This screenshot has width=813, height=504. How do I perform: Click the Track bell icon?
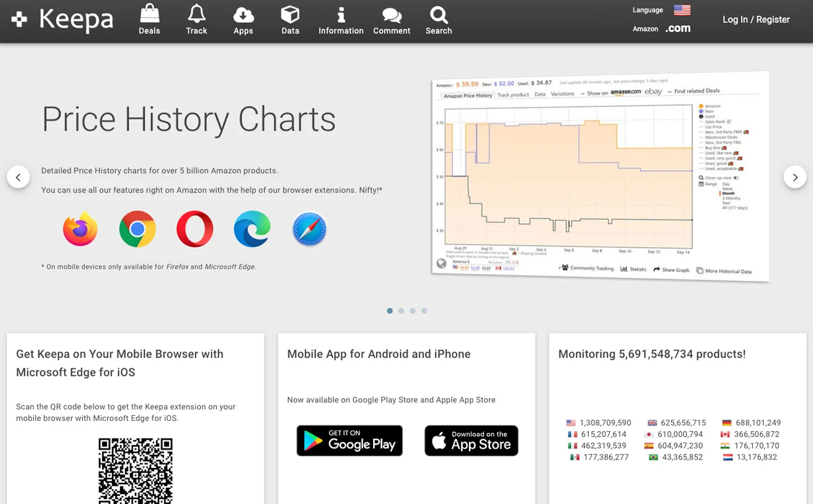(x=197, y=14)
